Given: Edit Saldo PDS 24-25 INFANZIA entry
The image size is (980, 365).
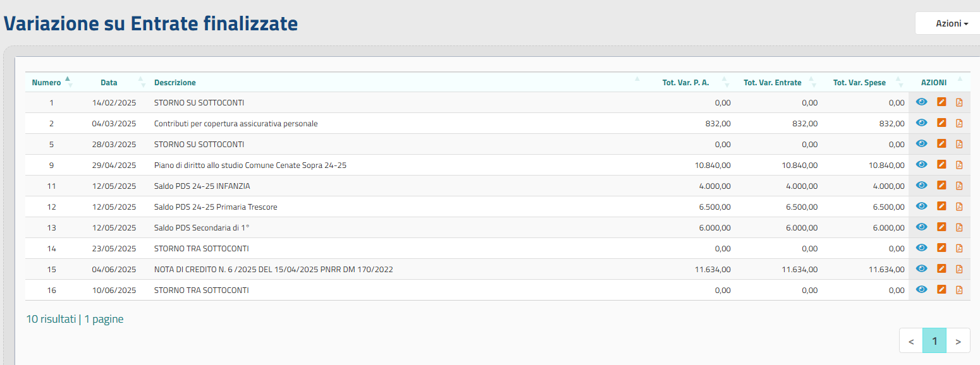Looking at the screenshot, I should click(941, 186).
